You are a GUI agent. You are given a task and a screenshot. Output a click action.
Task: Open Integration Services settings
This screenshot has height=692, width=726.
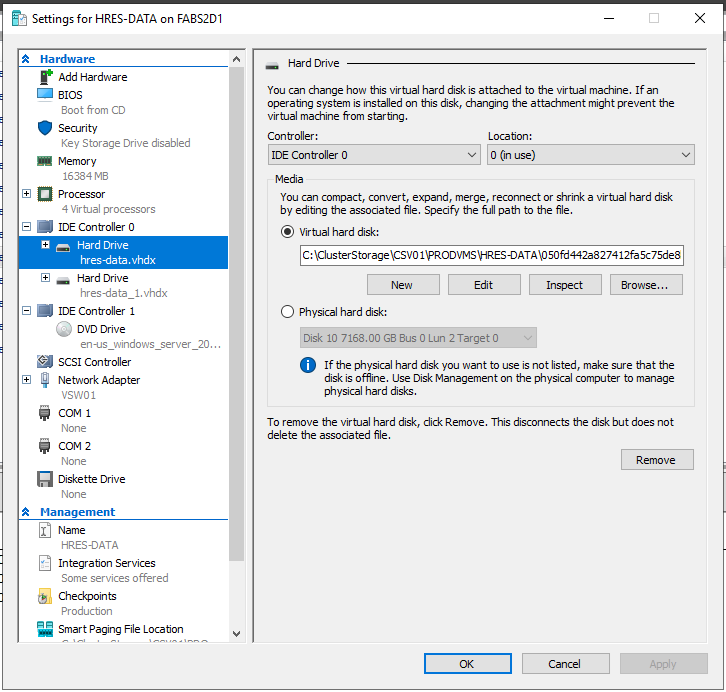coord(106,563)
